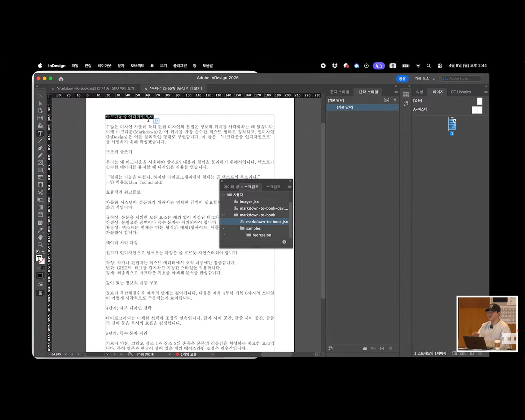
Task: Collapse the markdown-to-book folder
Action: tap(224, 215)
